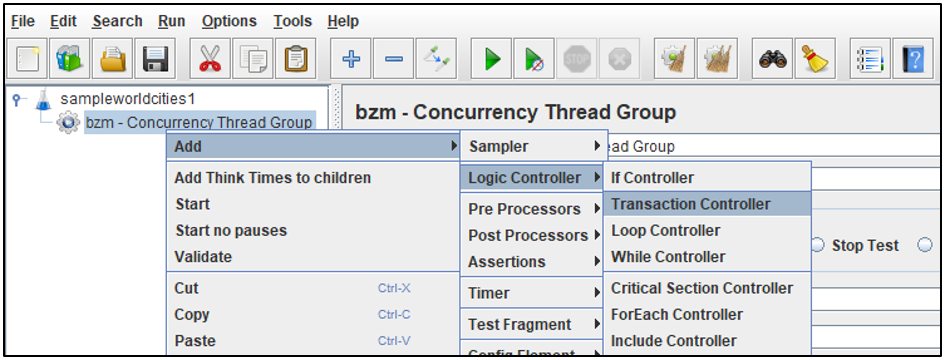Save the plan using floppy disk icon
Screen dimensions: 945x360
point(155,59)
